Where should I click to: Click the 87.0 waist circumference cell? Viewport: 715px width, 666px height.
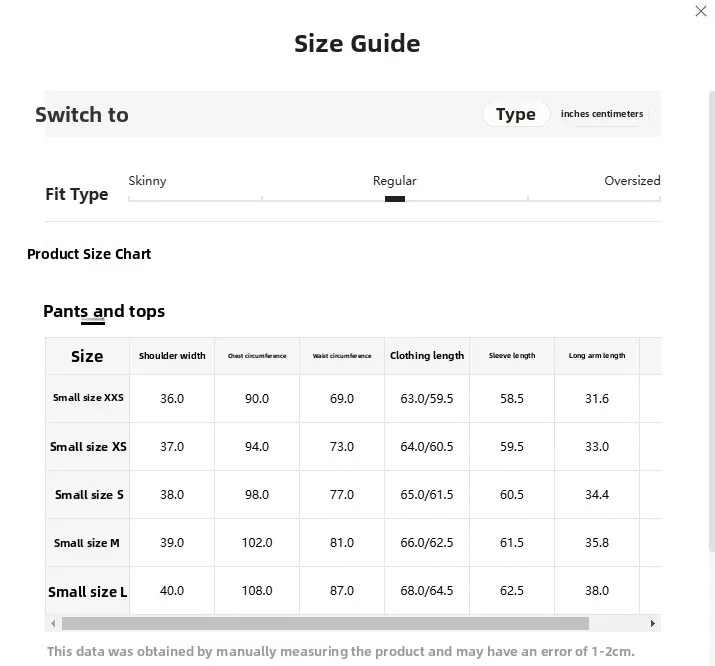pyautogui.click(x=342, y=591)
